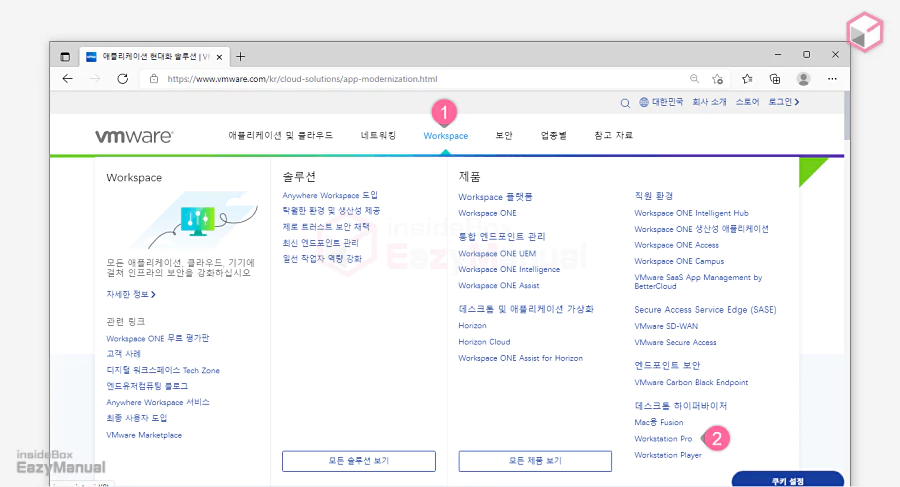Screen dimensions: 900x487
Task: Click the 모든 솔루션 보기 button
Action: 359,461
